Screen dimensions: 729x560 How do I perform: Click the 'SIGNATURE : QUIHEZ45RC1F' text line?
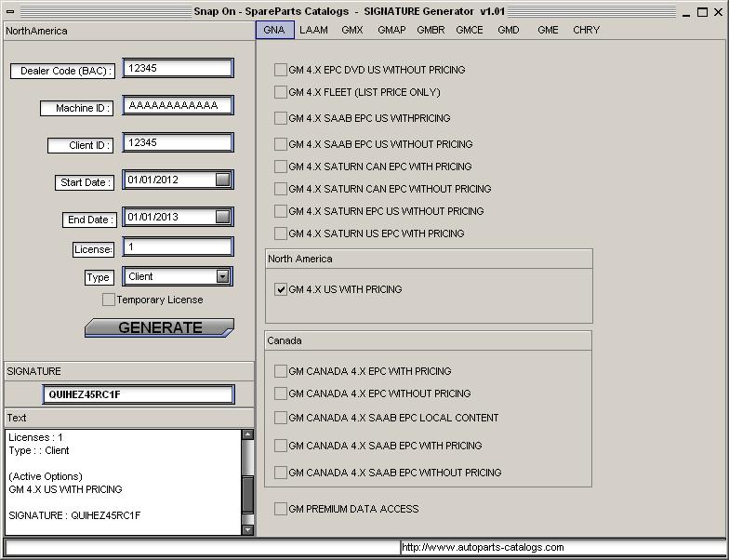point(74,515)
